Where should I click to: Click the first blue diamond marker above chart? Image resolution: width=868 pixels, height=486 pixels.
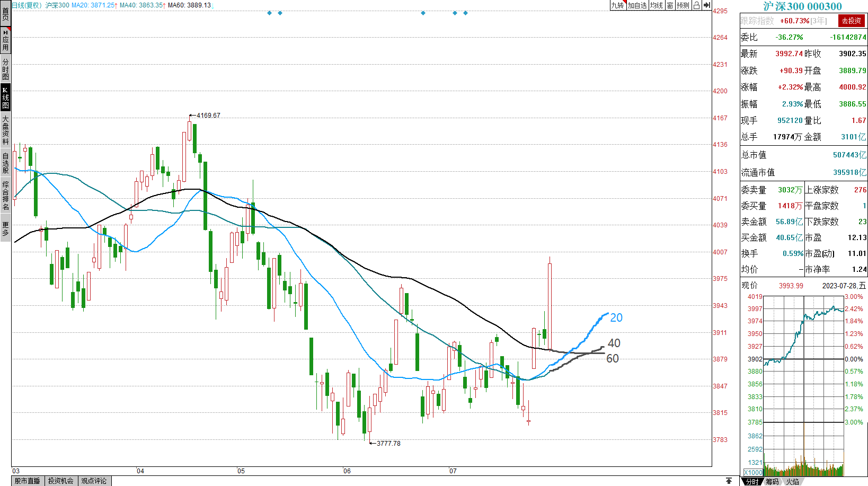click(x=269, y=13)
